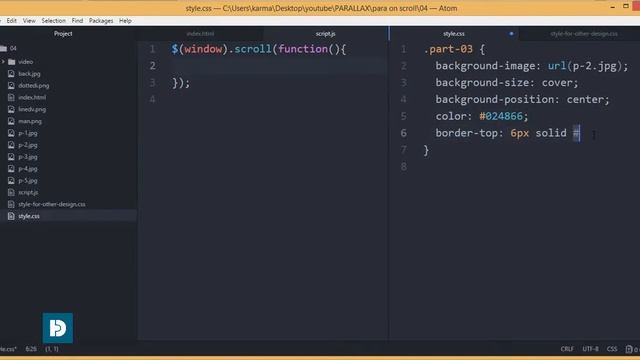This screenshot has width=640, height=360.
Task: Select style.css in the project tree
Action: [29, 216]
